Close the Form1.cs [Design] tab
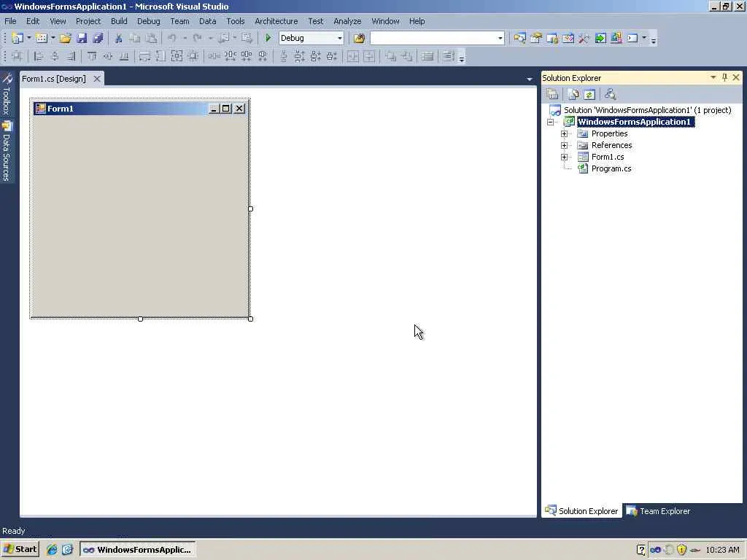The height and width of the screenshot is (560, 747). click(97, 79)
